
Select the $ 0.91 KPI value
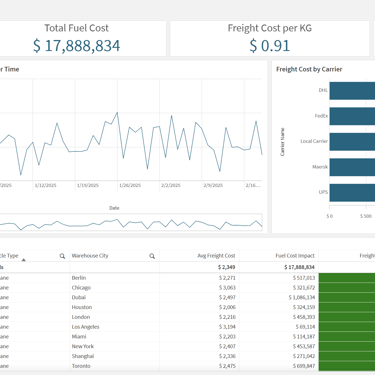pyautogui.click(x=270, y=46)
